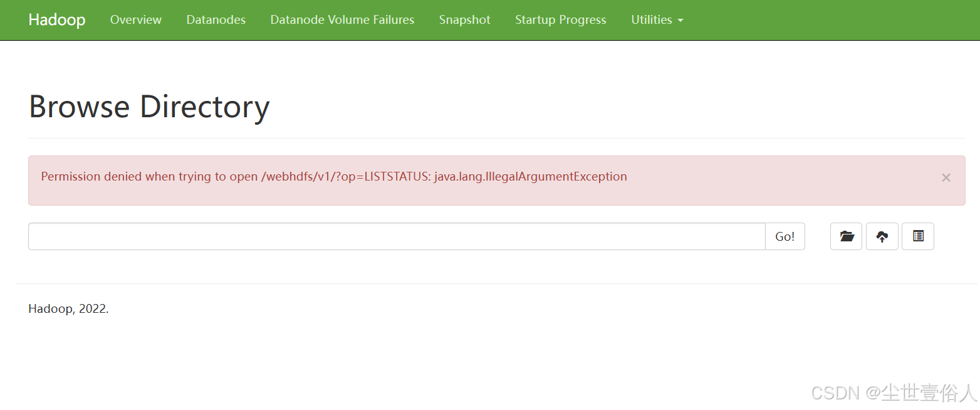Viewport: 980px width, 410px height.
Task: Switch to the Snapshot page
Action: pyautogui.click(x=465, y=20)
